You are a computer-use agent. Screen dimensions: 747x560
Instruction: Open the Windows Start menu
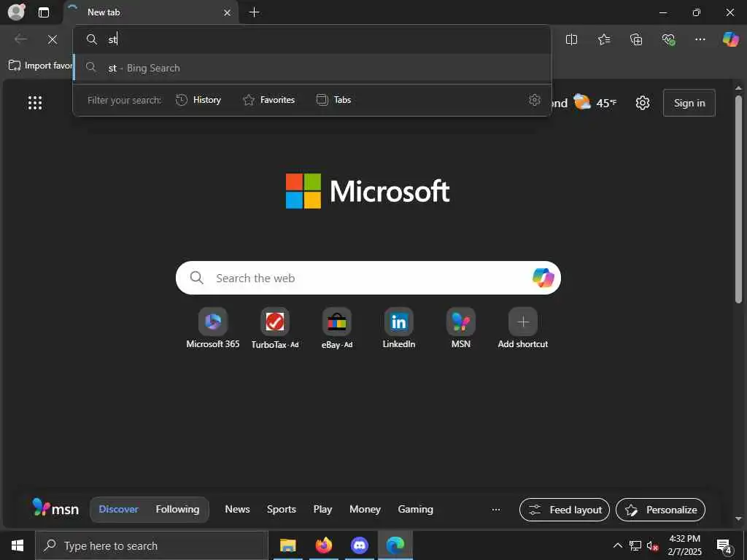pyautogui.click(x=18, y=545)
